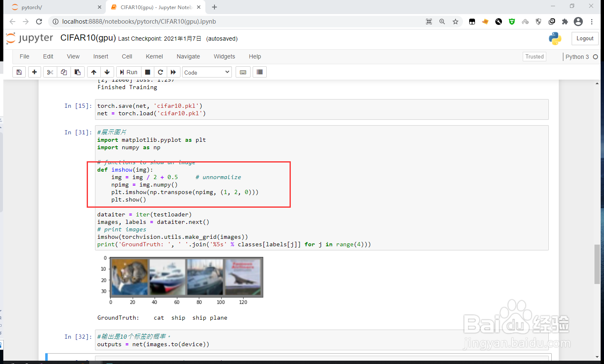Run the selected cell

click(129, 72)
